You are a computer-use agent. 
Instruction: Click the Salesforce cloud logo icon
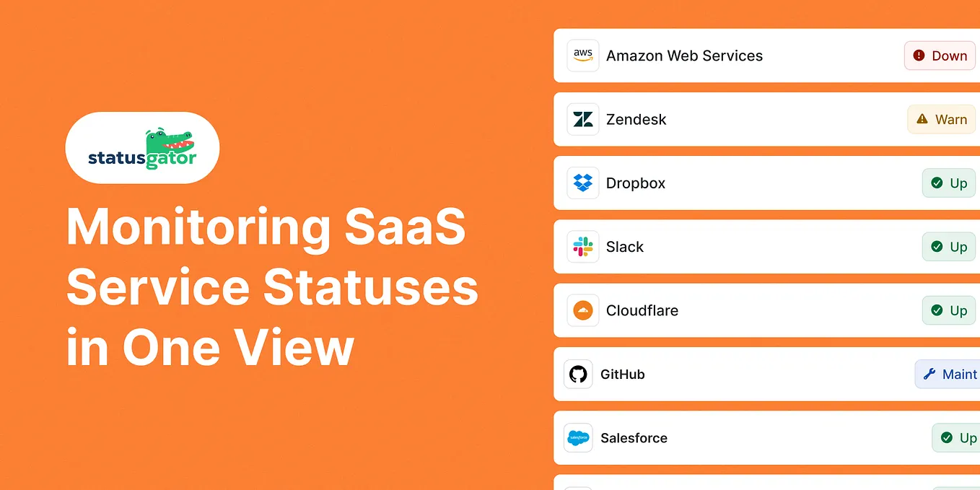[x=578, y=437]
